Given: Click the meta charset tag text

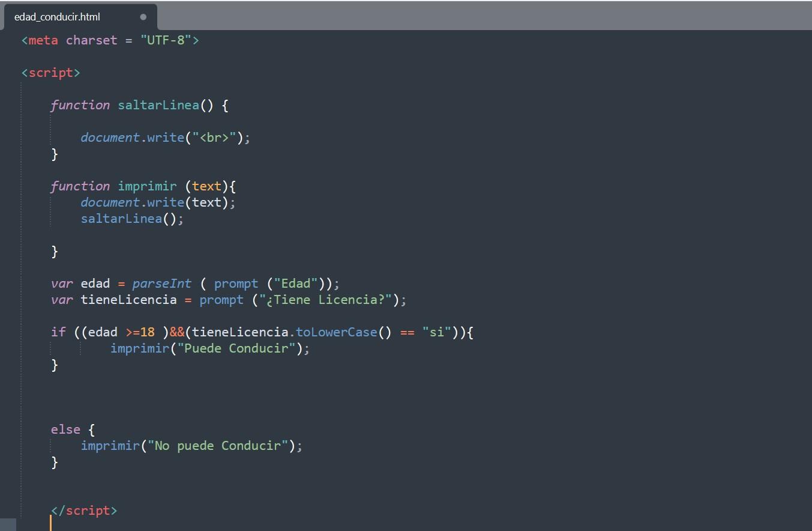Looking at the screenshot, I should tap(110, 40).
